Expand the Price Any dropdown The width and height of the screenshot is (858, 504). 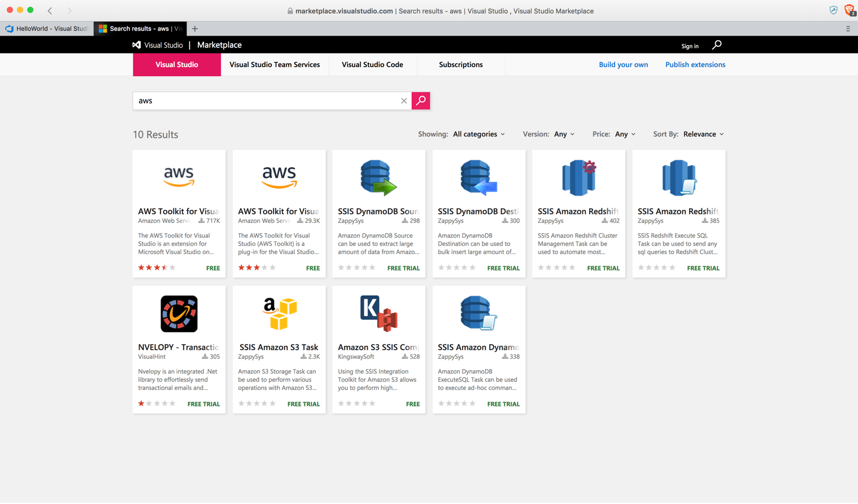pos(625,134)
